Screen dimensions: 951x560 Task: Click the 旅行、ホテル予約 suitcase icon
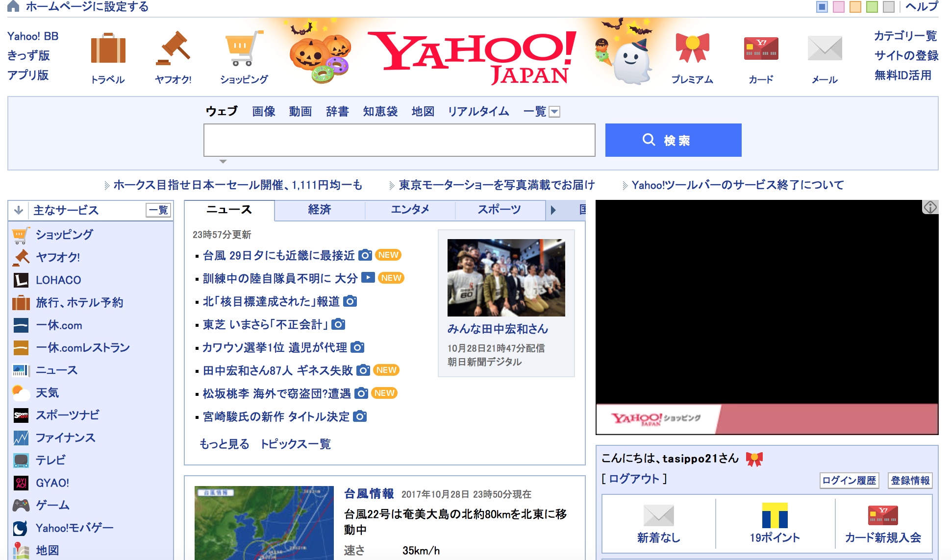coord(21,303)
